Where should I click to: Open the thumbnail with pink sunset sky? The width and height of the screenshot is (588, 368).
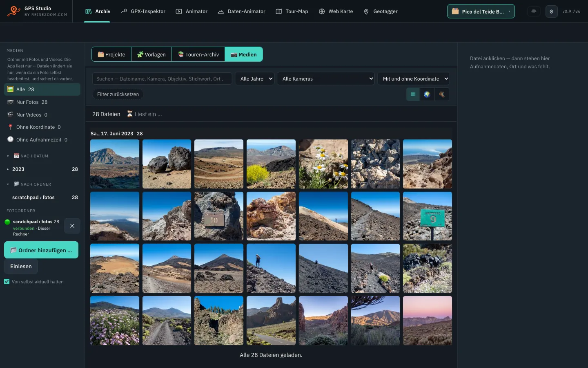click(x=428, y=321)
